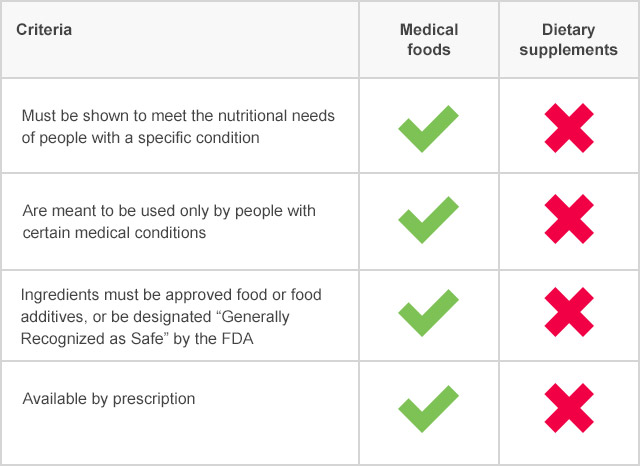Click green checkmark in Generally Recognized as Safe row
640x466 pixels.
(429, 313)
